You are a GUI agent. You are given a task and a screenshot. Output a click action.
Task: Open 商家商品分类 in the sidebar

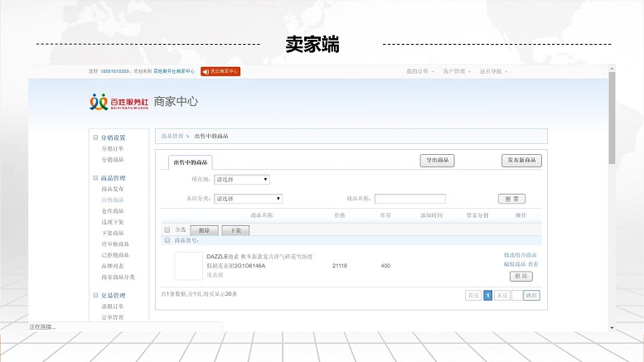pos(119,277)
